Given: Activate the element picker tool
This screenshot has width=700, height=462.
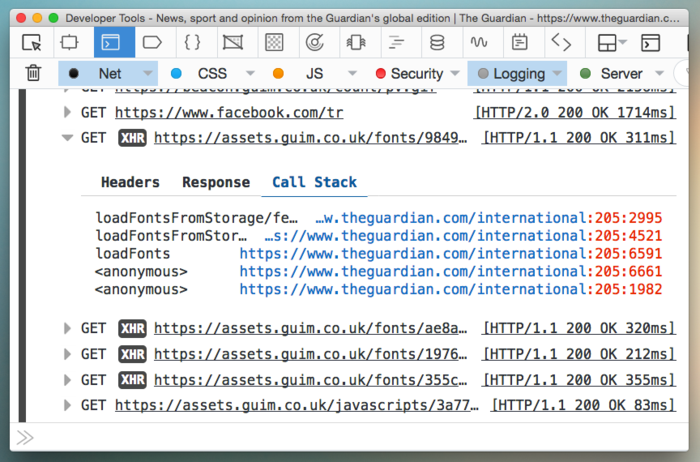Looking at the screenshot, I should [32, 42].
